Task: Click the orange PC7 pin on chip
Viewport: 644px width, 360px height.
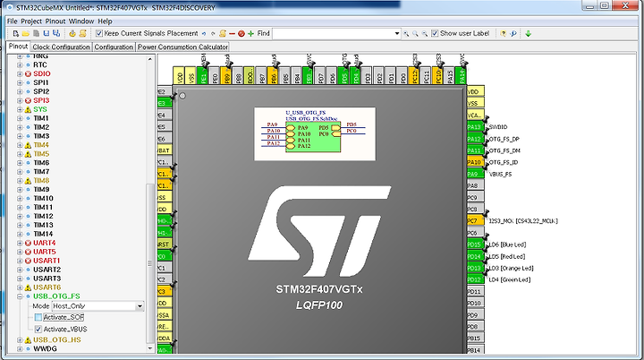Action: pos(475,221)
